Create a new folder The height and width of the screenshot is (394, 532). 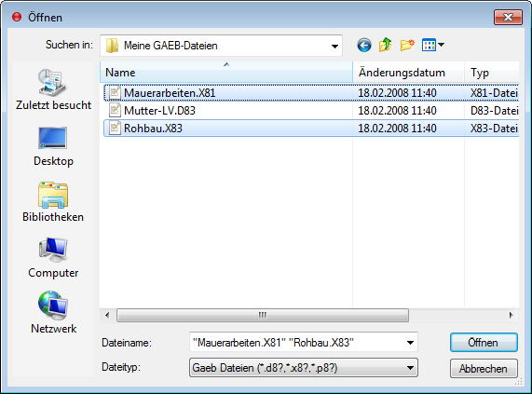click(x=407, y=45)
